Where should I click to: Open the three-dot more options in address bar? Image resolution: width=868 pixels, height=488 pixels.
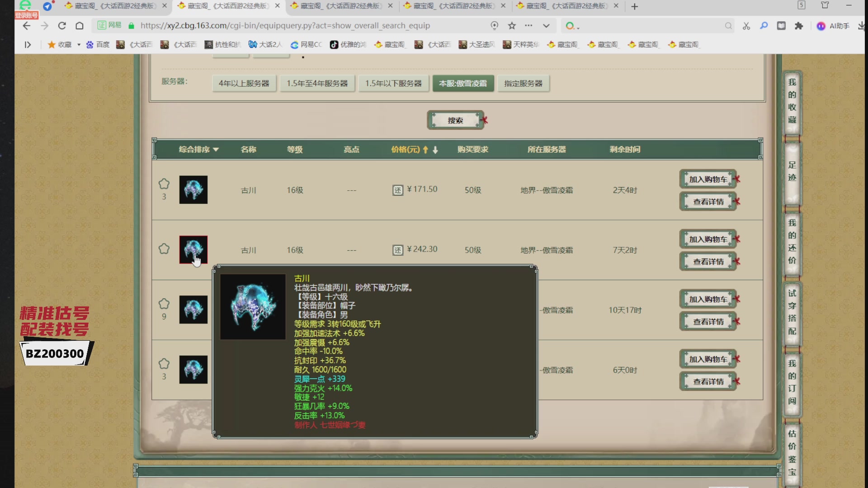coord(528,26)
